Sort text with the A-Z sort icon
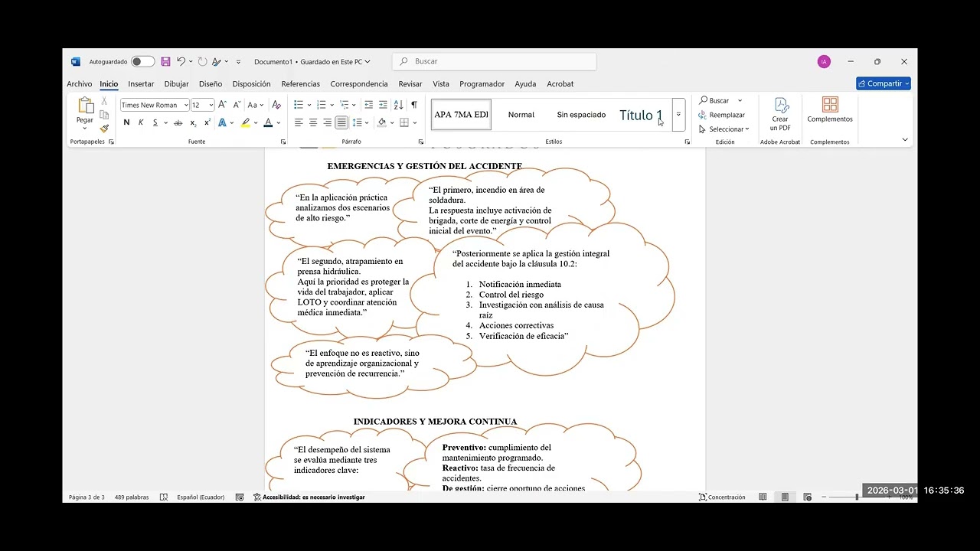Image resolution: width=980 pixels, height=551 pixels. (398, 105)
